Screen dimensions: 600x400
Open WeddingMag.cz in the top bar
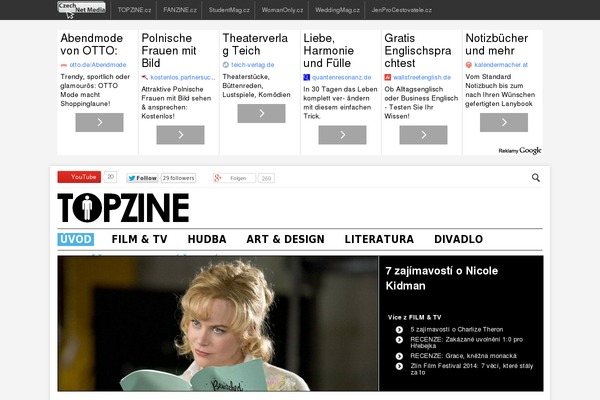338,10
